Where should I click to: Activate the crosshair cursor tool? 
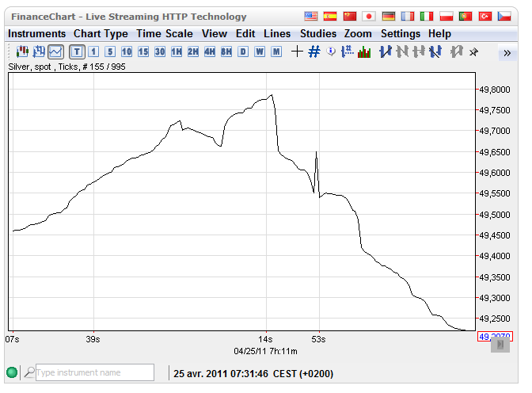click(297, 52)
